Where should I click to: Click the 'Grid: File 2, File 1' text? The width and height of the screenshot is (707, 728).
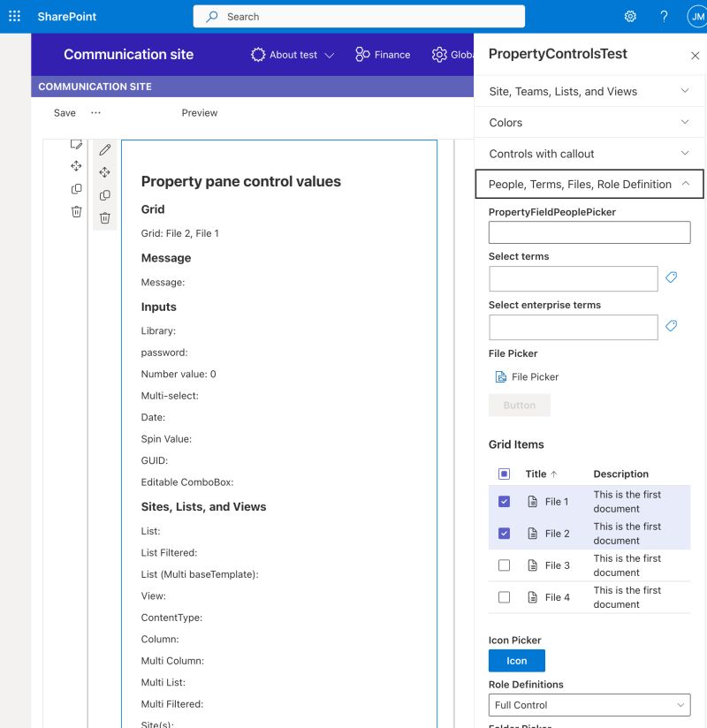[x=179, y=233]
